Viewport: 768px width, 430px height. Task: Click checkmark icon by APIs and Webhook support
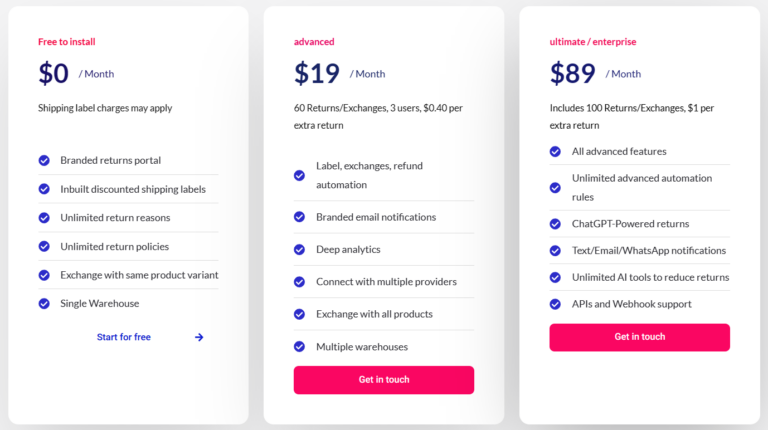coord(555,304)
